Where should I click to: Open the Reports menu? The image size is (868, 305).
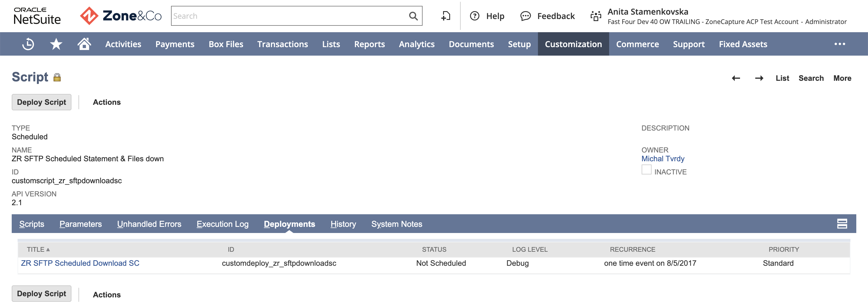coord(369,44)
